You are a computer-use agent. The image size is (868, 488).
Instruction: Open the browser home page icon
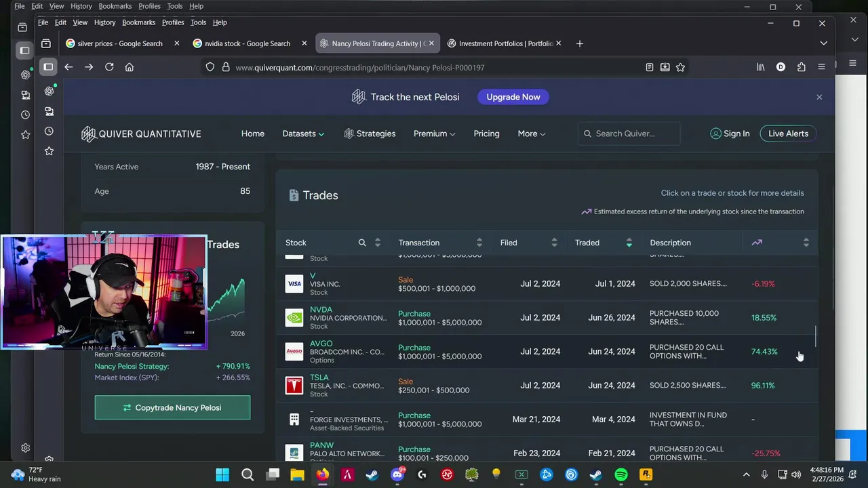pos(130,67)
